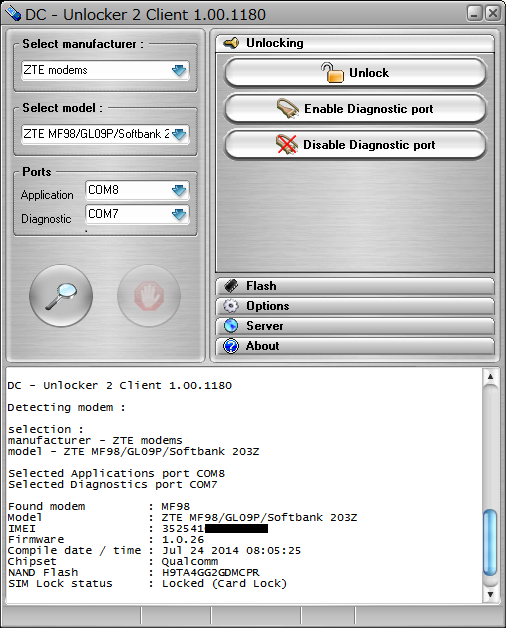The width and height of the screenshot is (506, 628).
Task: Click 'Selected Diagnostics port COM7' log line
Action: point(113,485)
